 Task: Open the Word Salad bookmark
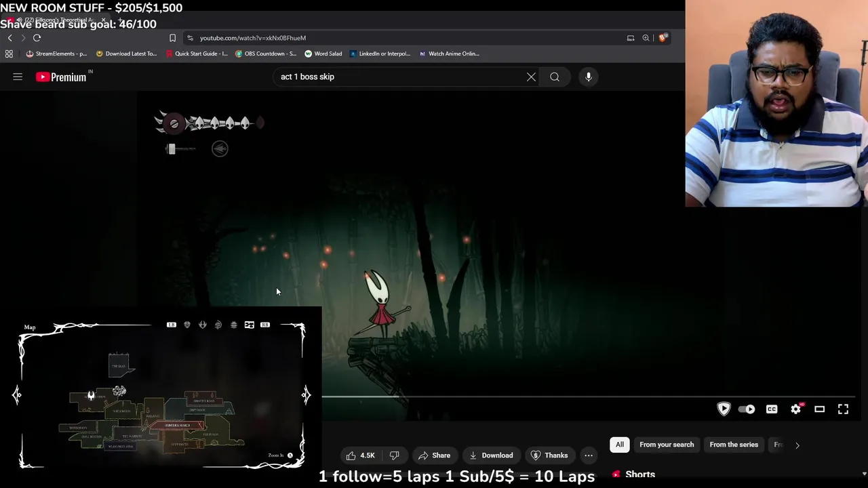point(323,54)
